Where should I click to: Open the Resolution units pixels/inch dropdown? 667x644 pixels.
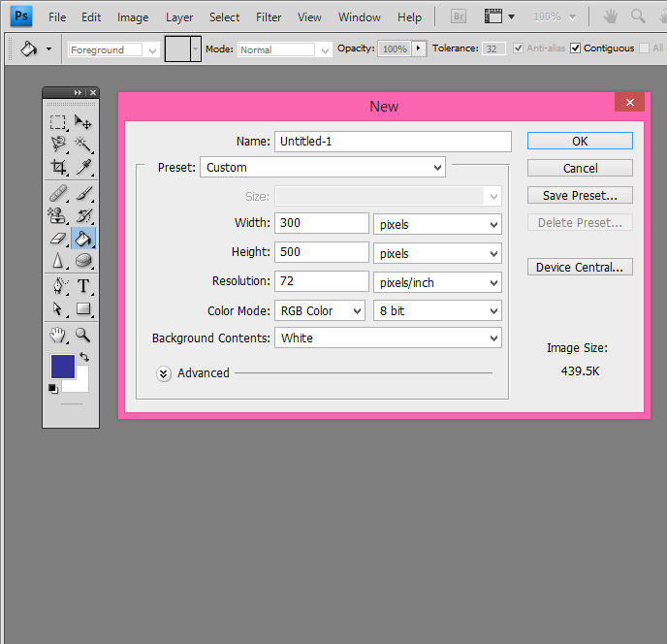pos(437,282)
